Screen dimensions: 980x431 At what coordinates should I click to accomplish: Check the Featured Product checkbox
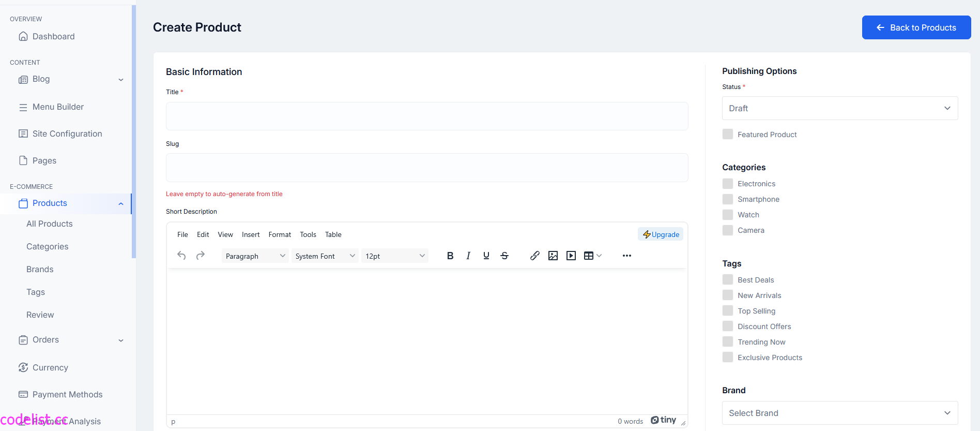pyautogui.click(x=728, y=134)
